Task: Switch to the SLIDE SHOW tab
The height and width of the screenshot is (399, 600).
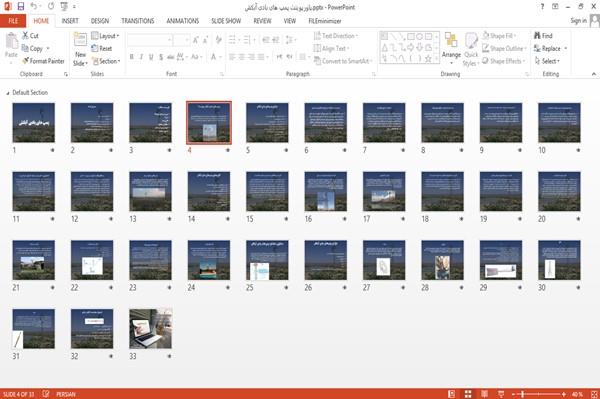Action: tap(226, 21)
